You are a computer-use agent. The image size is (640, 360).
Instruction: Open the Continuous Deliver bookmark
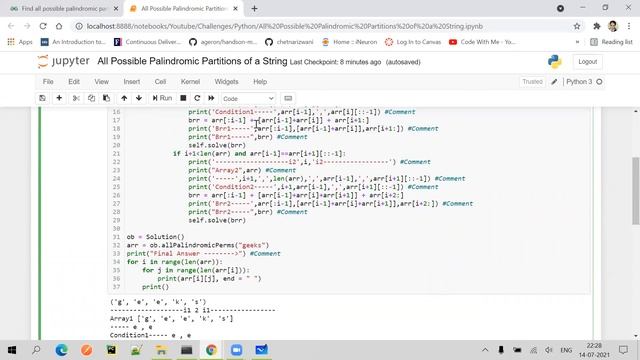147,42
